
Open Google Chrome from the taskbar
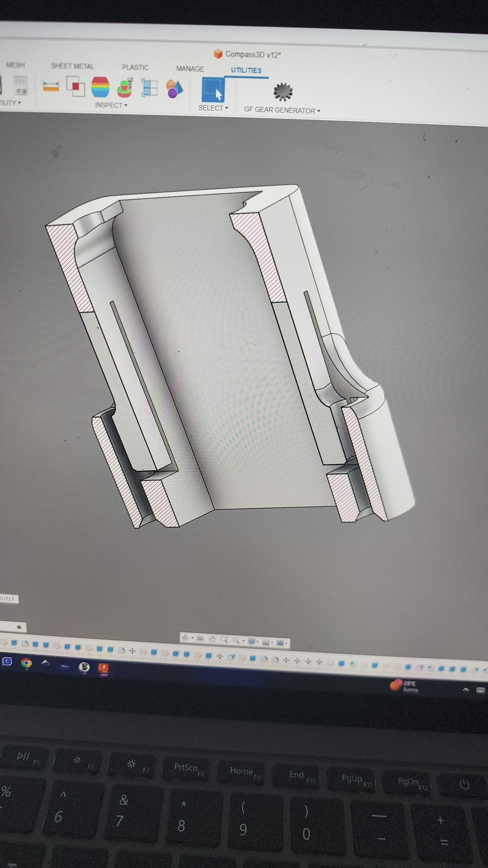(26, 663)
